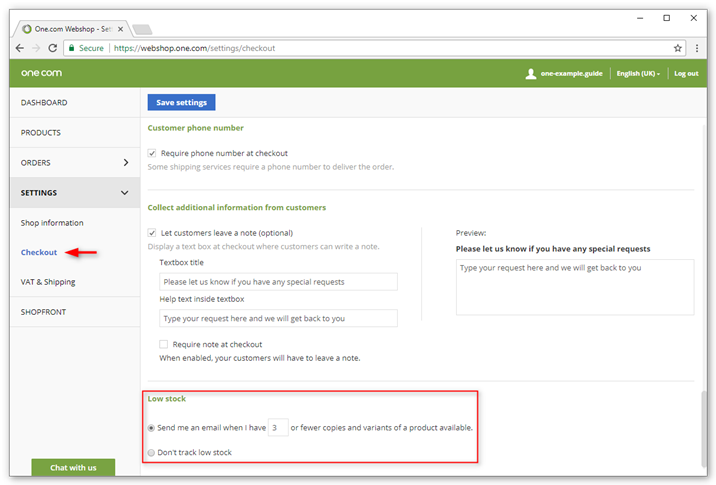The width and height of the screenshot is (716, 485).
Task: Maximize the browser window
Action: click(x=667, y=18)
